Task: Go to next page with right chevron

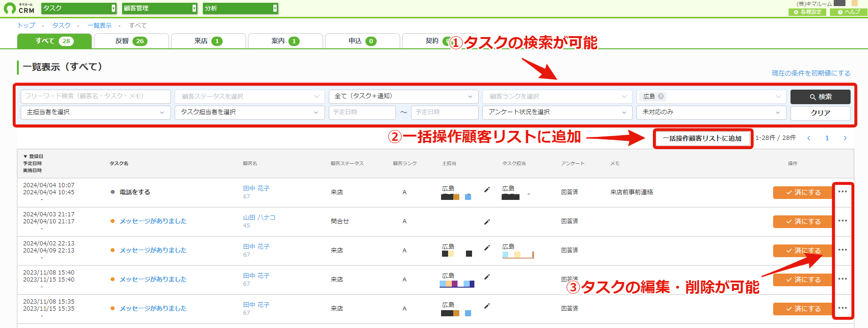Action: tap(845, 138)
